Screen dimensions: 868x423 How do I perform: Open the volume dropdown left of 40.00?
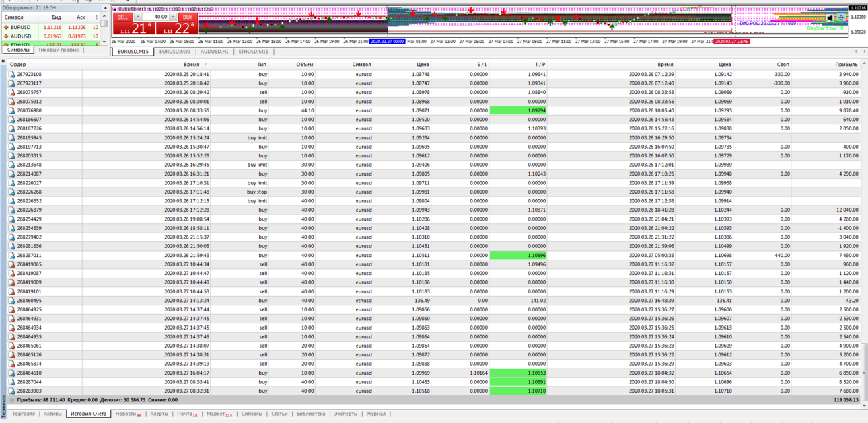point(137,17)
